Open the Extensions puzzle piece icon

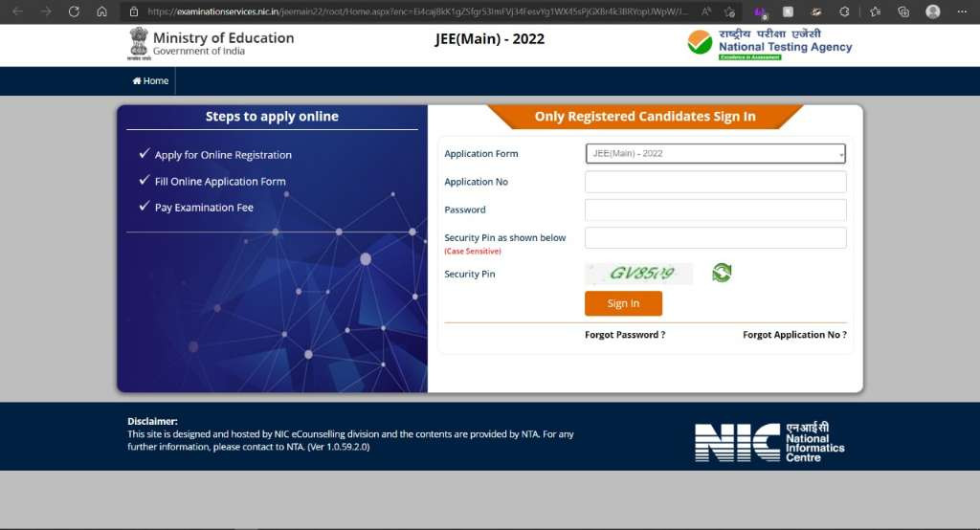coord(844,11)
